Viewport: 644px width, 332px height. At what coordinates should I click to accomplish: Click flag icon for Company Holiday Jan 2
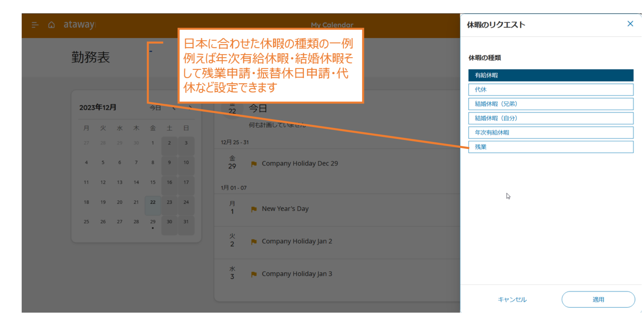pos(254,242)
